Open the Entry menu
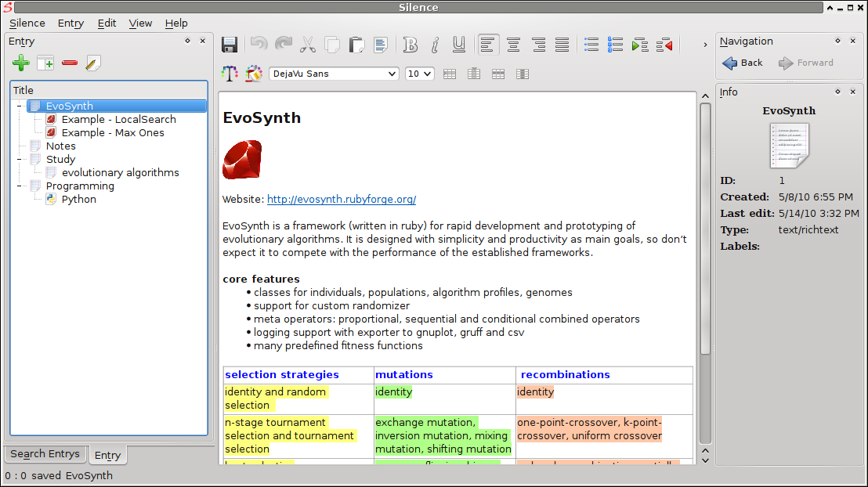Screen dimensions: 868x487 [71, 23]
